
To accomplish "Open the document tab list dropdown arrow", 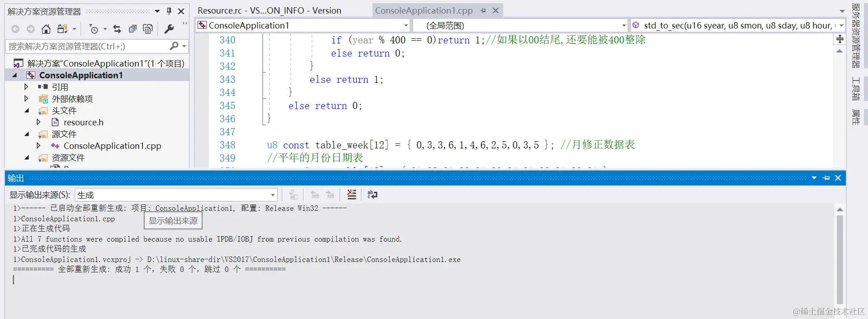I will coord(842,11).
